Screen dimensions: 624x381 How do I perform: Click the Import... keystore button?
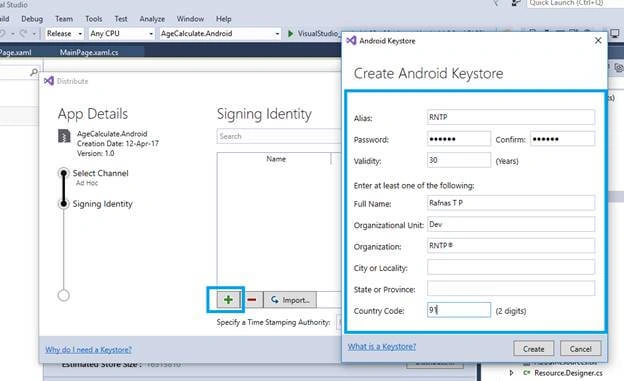point(290,300)
